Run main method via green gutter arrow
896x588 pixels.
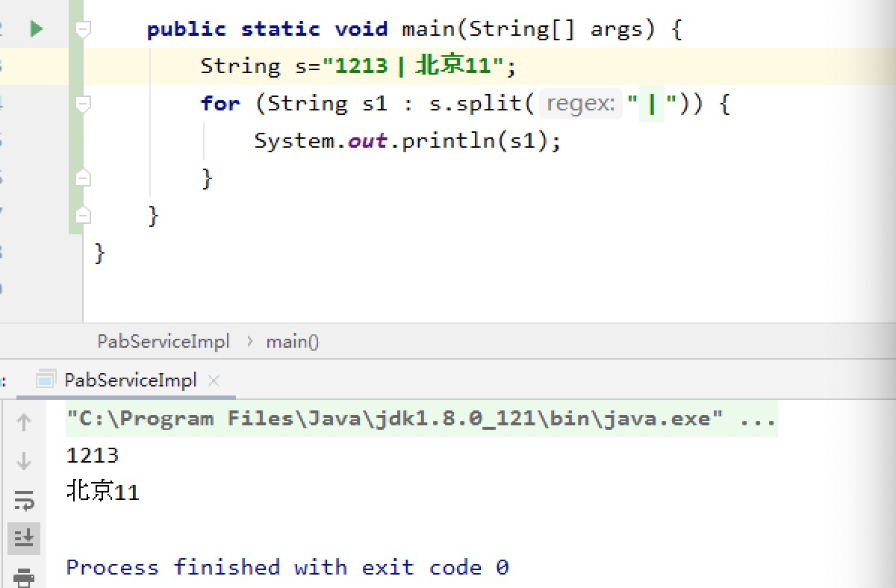(x=36, y=29)
